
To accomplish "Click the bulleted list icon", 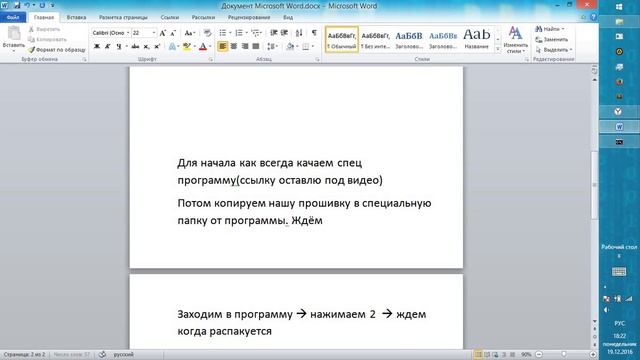I will (222, 33).
